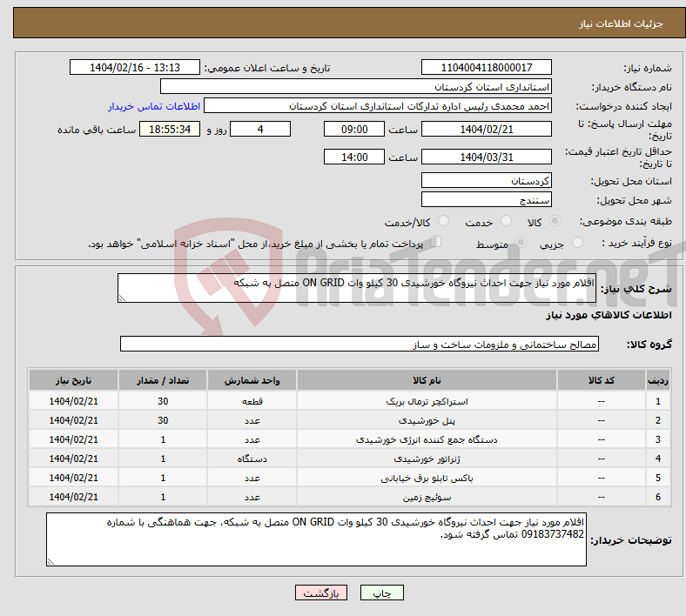Click the resize grip of the general description textarea
This screenshot has height=616, width=686.
pos(122,298)
